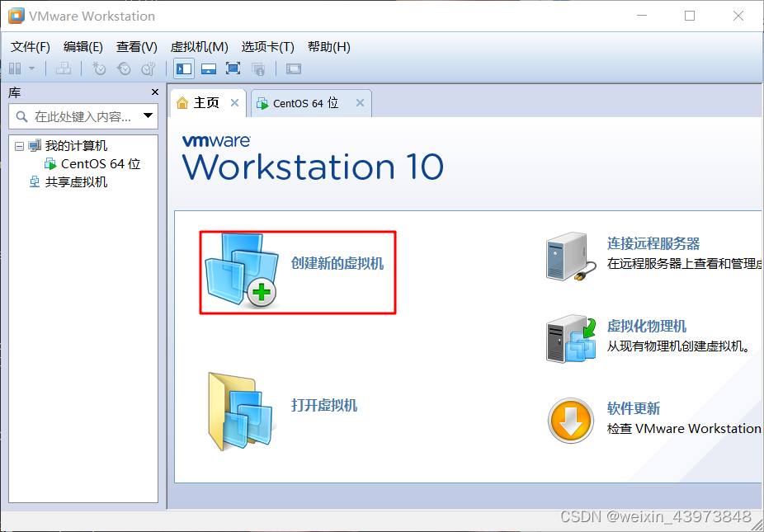Click the send Ctrl+Alt+Del toolbar icon

[x=64, y=68]
